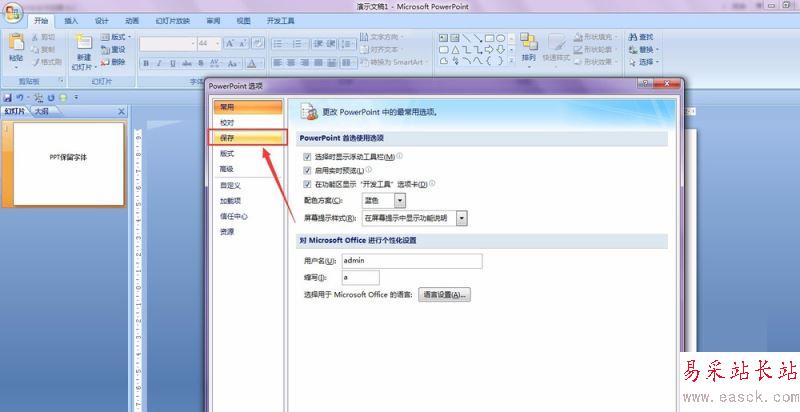Open the font name dropdown

click(x=193, y=44)
